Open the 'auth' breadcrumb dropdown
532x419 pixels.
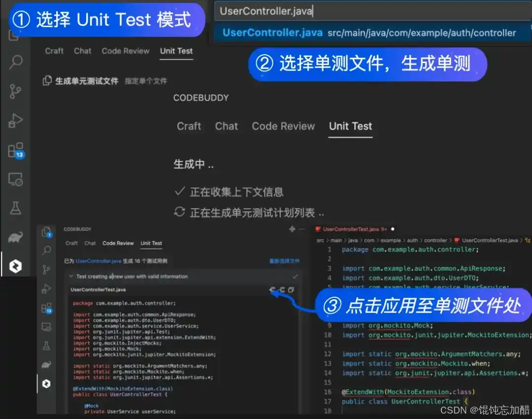point(412,240)
